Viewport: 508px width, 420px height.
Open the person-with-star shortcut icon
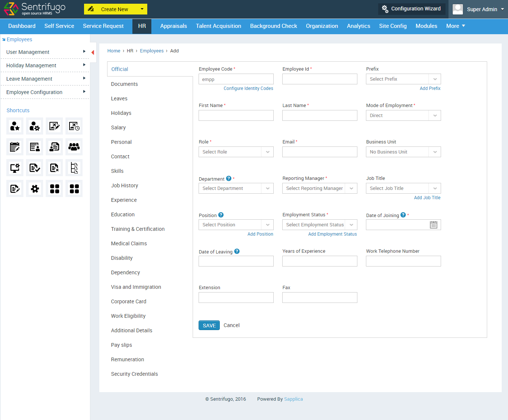point(15,126)
